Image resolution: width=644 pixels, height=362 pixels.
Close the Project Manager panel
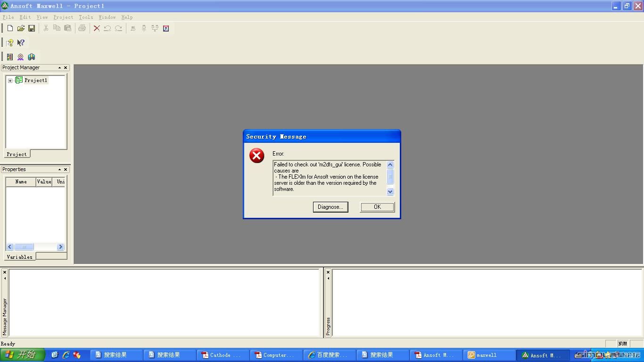click(x=66, y=67)
